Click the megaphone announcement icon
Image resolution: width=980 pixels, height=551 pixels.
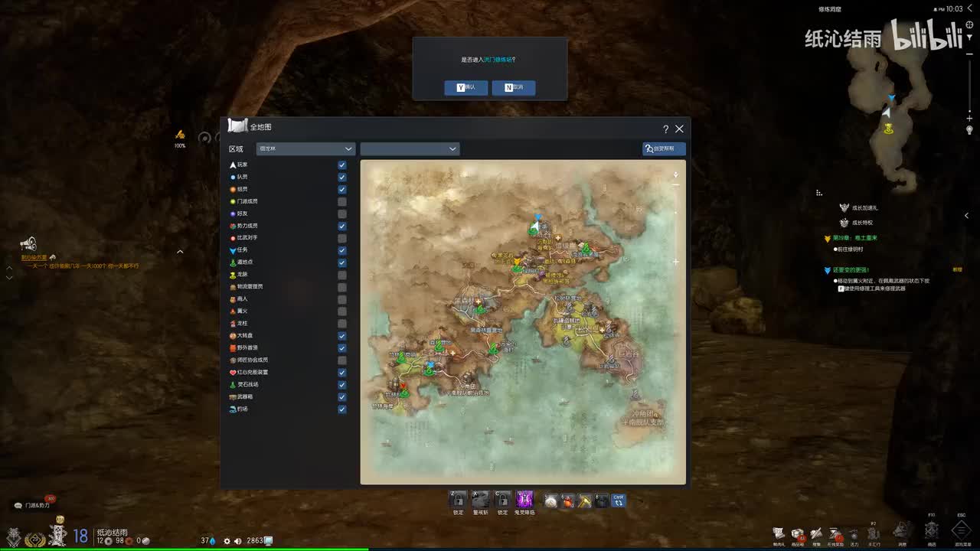pyautogui.click(x=28, y=244)
